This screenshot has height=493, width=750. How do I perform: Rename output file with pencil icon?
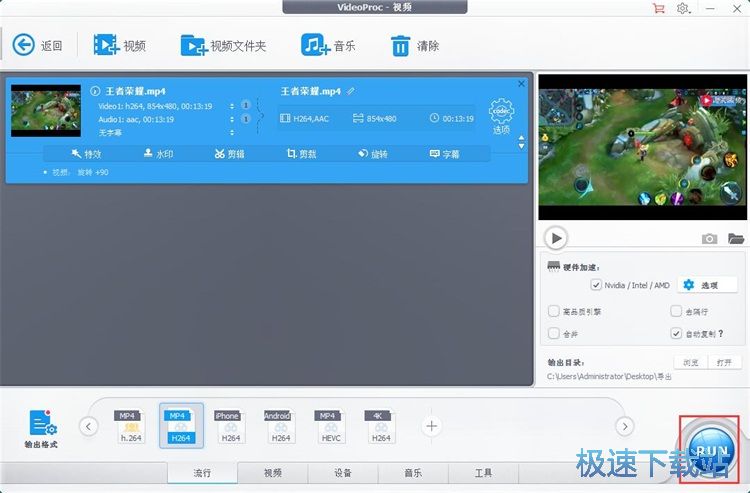351,91
